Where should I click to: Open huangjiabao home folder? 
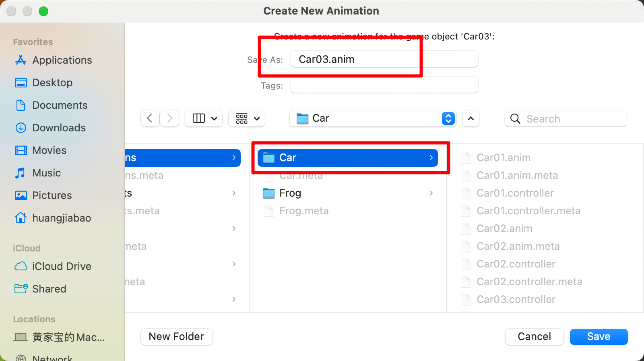[x=53, y=218]
